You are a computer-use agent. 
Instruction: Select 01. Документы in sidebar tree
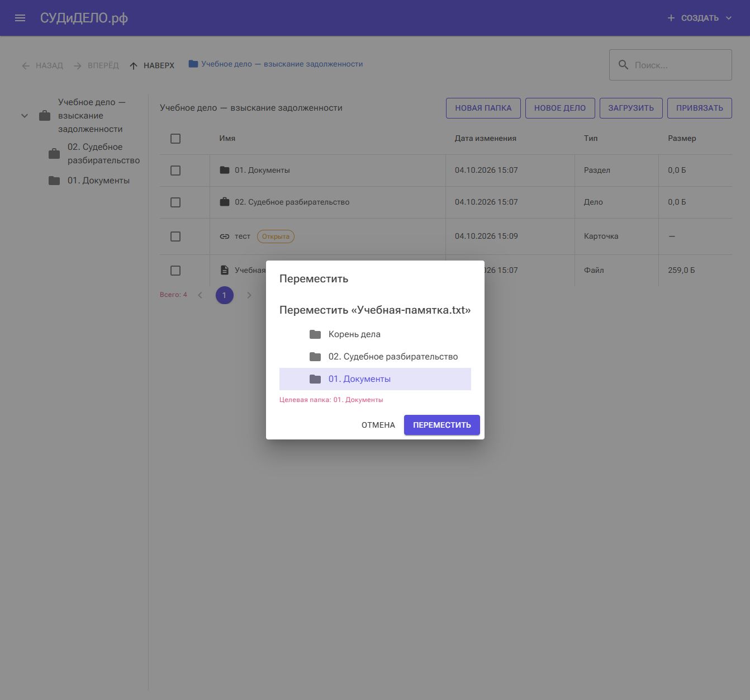tap(98, 181)
